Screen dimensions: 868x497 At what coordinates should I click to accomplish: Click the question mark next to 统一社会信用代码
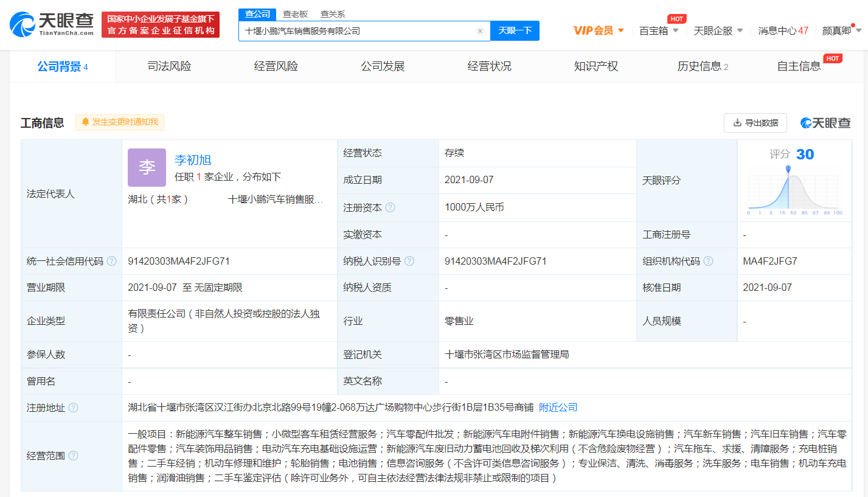click(111, 261)
